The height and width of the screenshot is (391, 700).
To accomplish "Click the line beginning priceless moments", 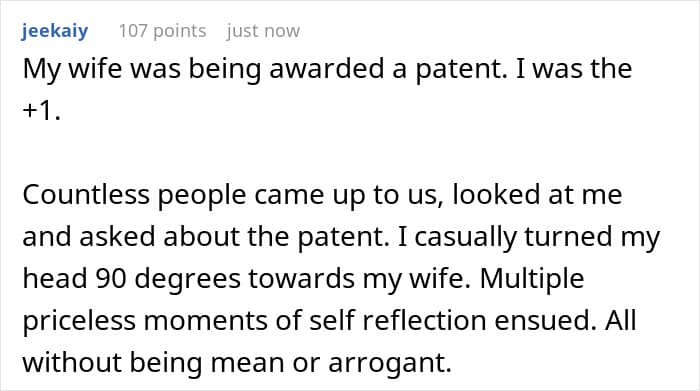I will point(329,321).
